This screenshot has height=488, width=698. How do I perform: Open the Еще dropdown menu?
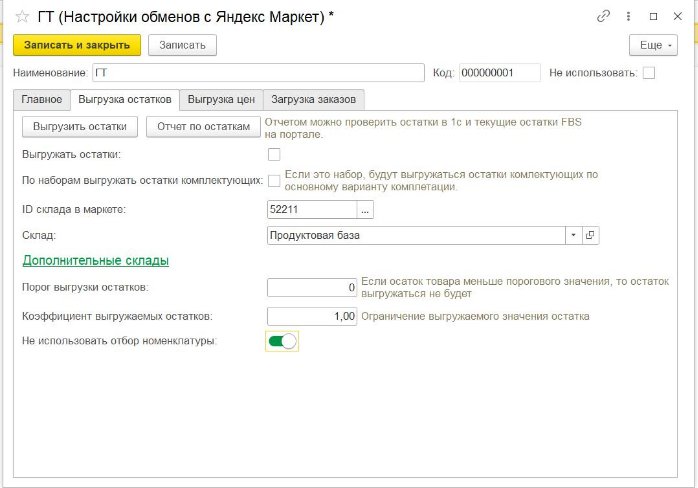pos(653,45)
